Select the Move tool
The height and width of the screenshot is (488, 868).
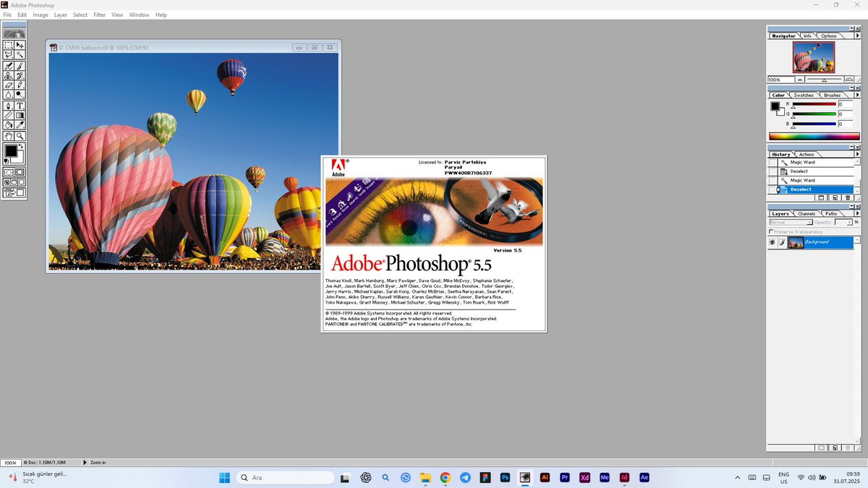(20, 46)
